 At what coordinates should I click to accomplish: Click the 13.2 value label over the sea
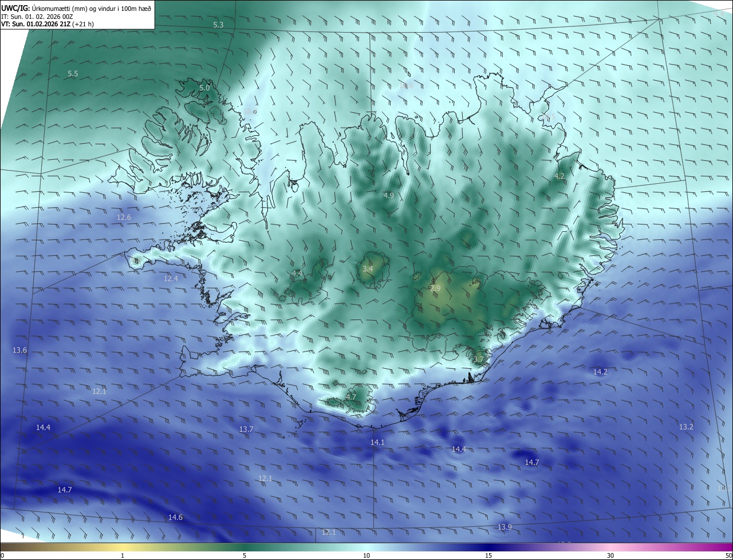click(x=686, y=427)
